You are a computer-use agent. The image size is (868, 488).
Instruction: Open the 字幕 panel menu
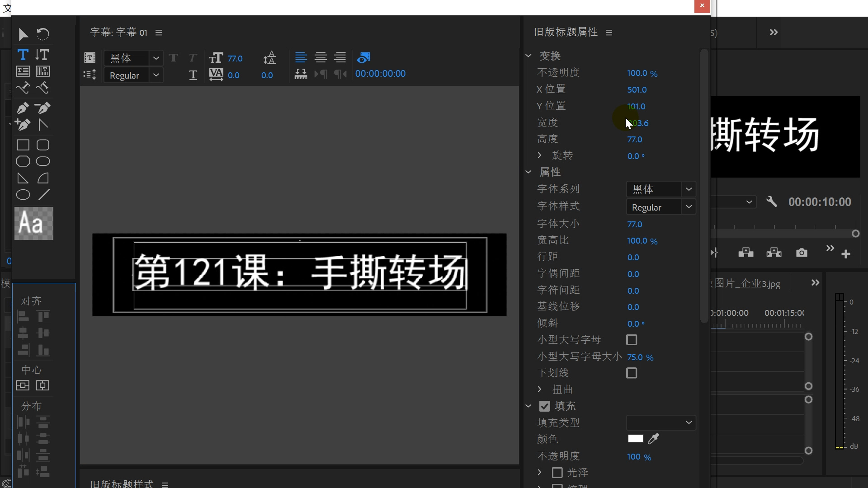159,33
